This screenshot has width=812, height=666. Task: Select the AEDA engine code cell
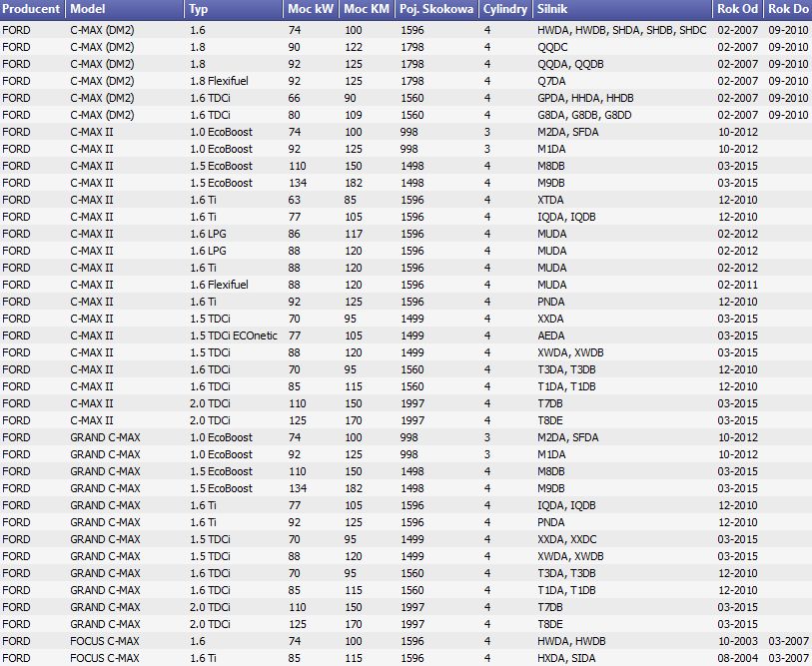pos(551,336)
